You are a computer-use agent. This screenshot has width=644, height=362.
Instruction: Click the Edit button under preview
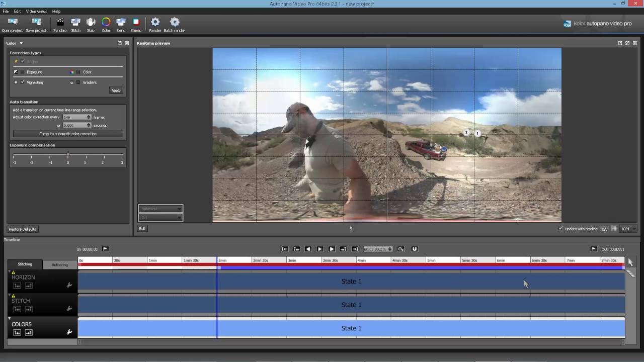(x=142, y=229)
